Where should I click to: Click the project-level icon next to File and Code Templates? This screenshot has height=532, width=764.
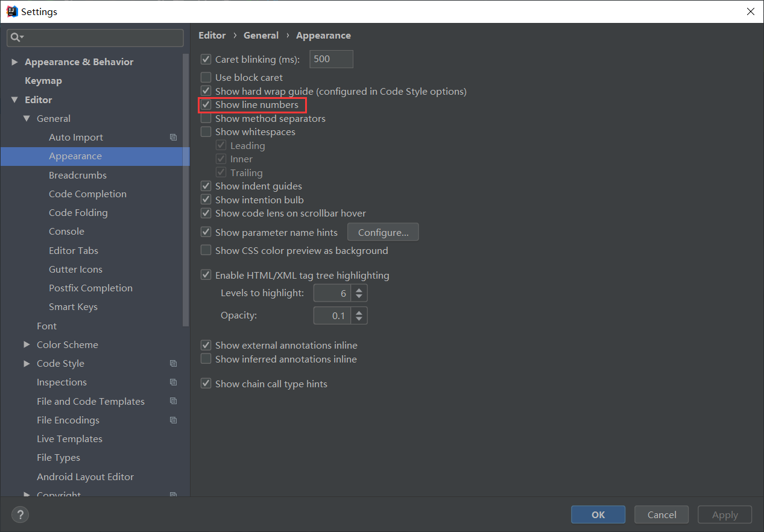click(x=173, y=401)
